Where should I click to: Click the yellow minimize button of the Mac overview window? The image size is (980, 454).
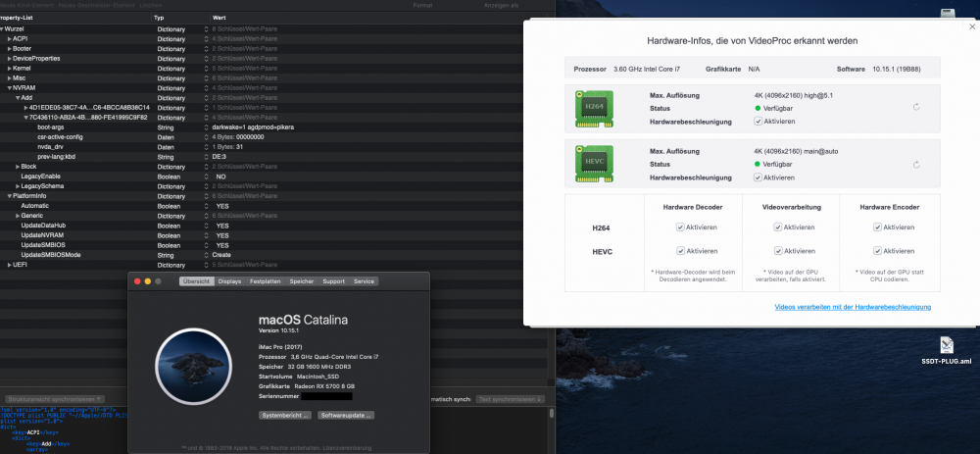point(148,281)
